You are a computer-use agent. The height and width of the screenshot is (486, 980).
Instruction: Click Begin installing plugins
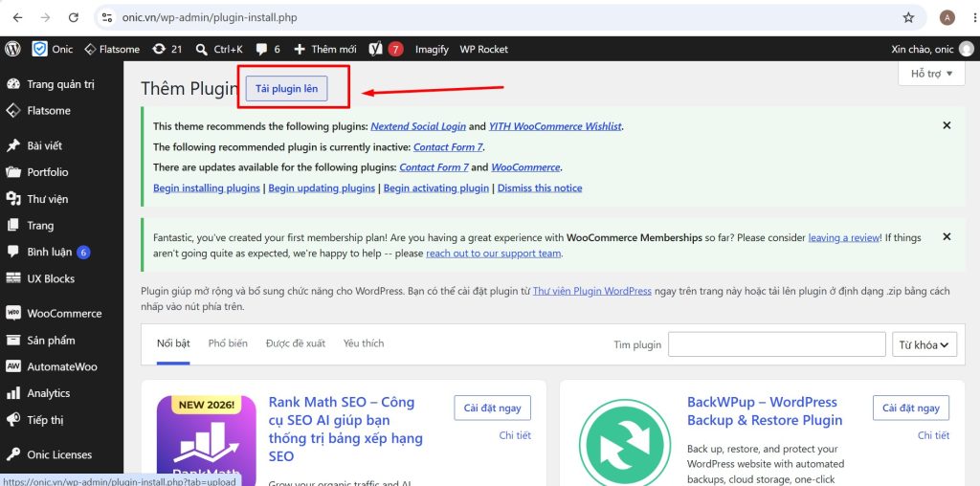[207, 188]
